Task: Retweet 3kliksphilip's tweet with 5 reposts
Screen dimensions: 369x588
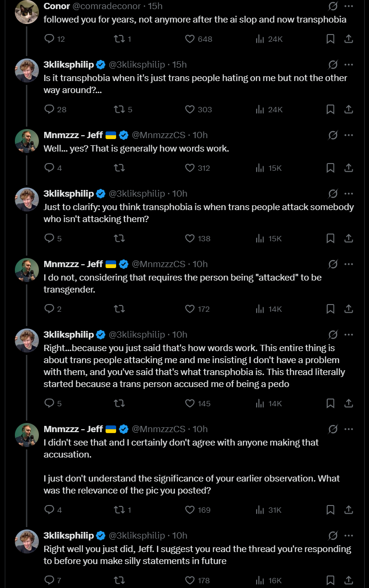Action: click(119, 109)
